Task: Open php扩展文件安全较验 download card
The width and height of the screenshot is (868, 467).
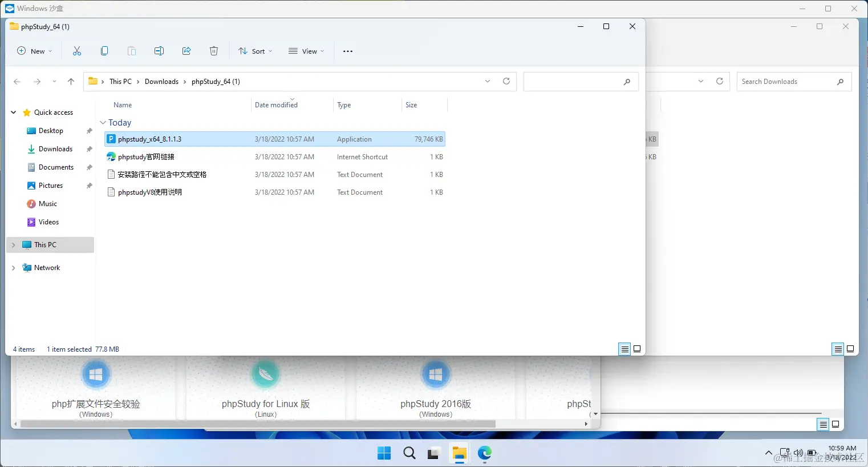Action: (96, 388)
